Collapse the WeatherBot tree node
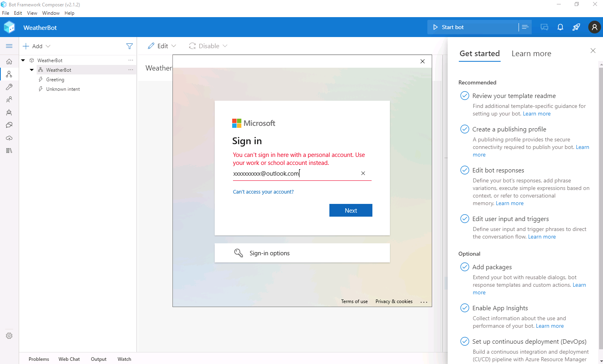 [x=23, y=60]
